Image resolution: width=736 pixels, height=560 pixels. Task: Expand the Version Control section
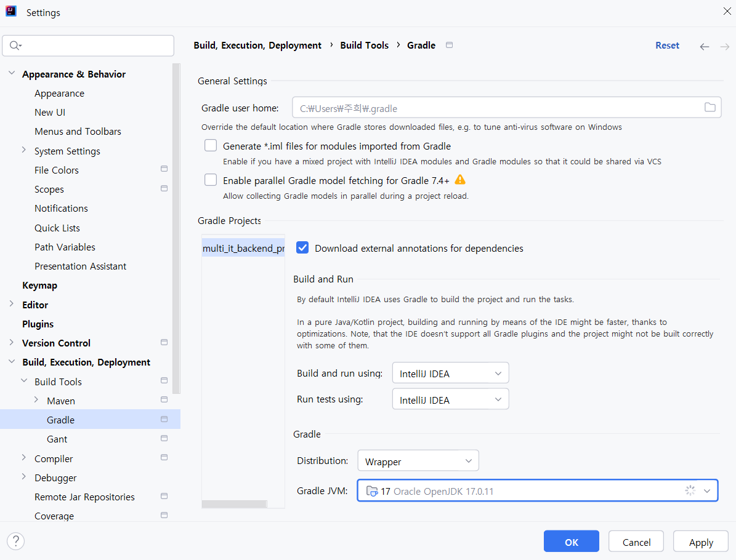coord(12,342)
